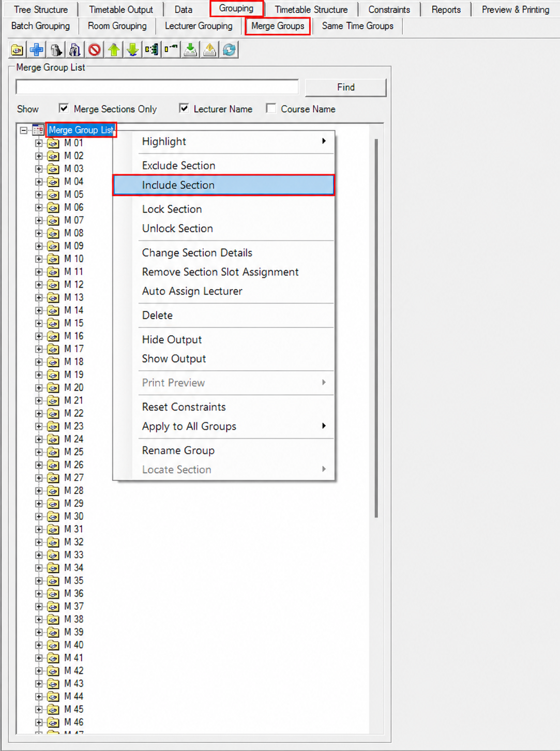The height and width of the screenshot is (751, 560).
Task: Click the folder icon beside M 20
Action: tap(53, 388)
